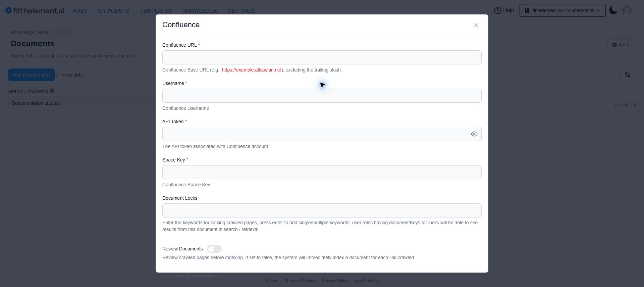Show the API Token with eye icon

pyautogui.click(x=474, y=134)
